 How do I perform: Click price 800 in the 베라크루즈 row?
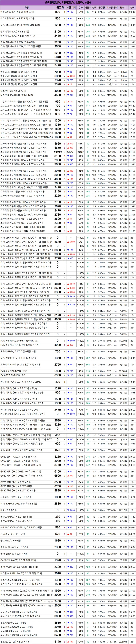tap(58, 12)
